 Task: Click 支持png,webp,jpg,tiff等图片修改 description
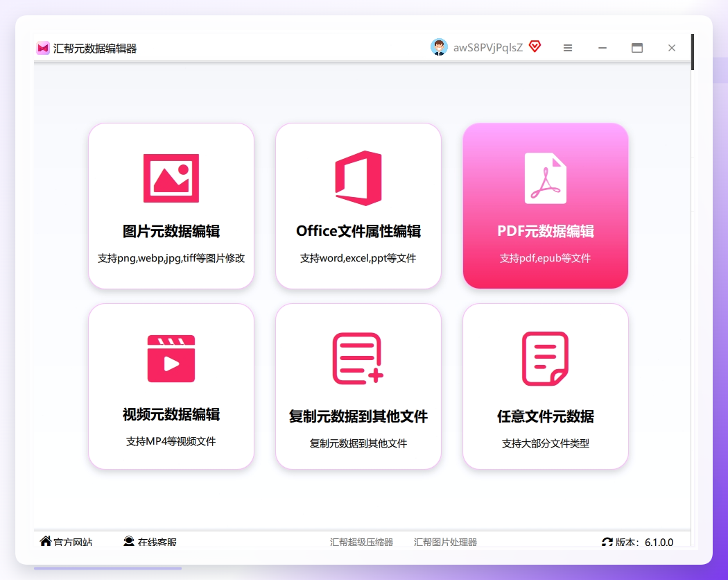[x=171, y=258]
